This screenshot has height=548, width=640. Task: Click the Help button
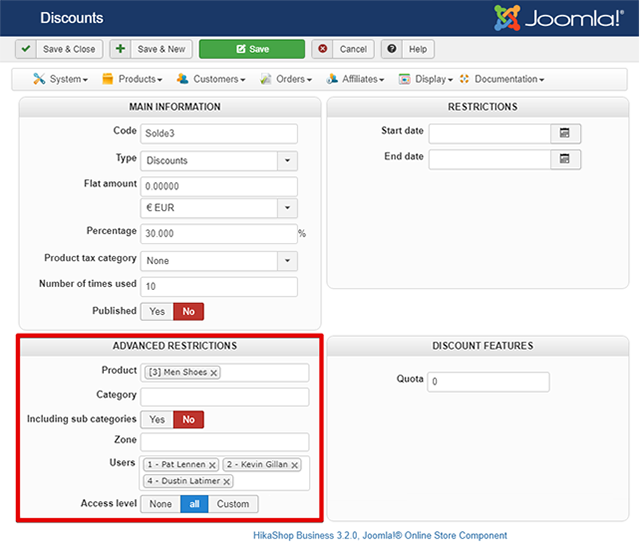coord(407,49)
